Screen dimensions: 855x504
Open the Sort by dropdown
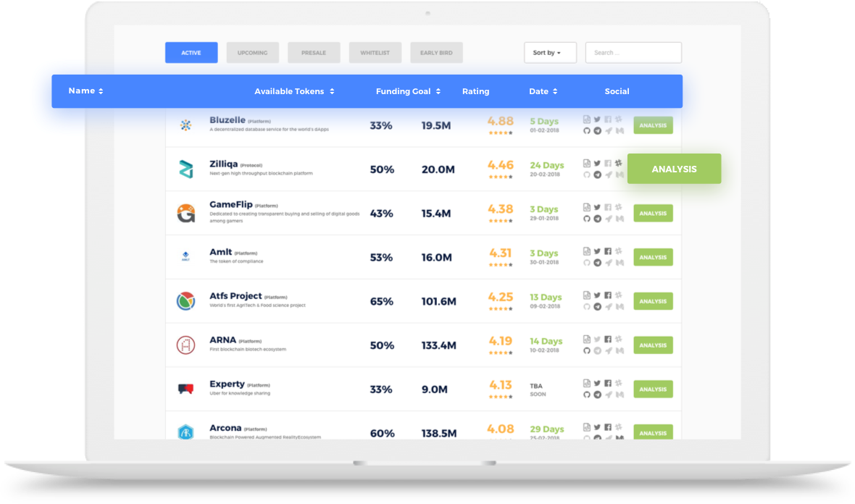click(x=550, y=53)
